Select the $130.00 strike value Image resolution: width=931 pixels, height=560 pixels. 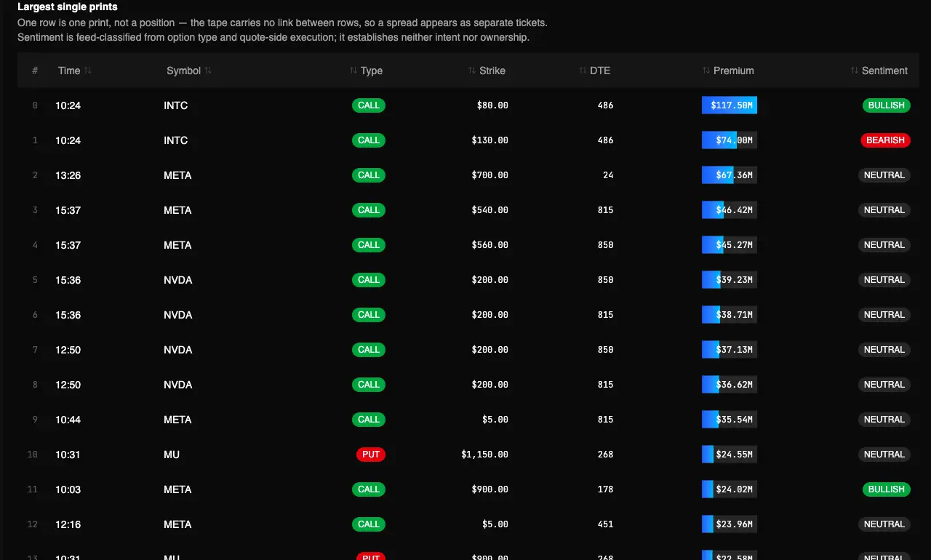pyautogui.click(x=490, y=140)
